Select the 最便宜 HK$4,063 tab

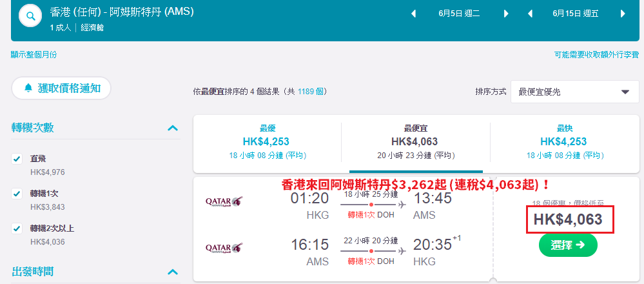(416, 142)
